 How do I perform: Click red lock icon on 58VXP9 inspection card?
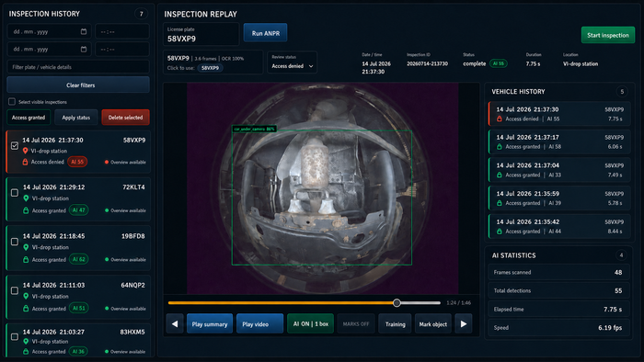[x=25, y=162]
